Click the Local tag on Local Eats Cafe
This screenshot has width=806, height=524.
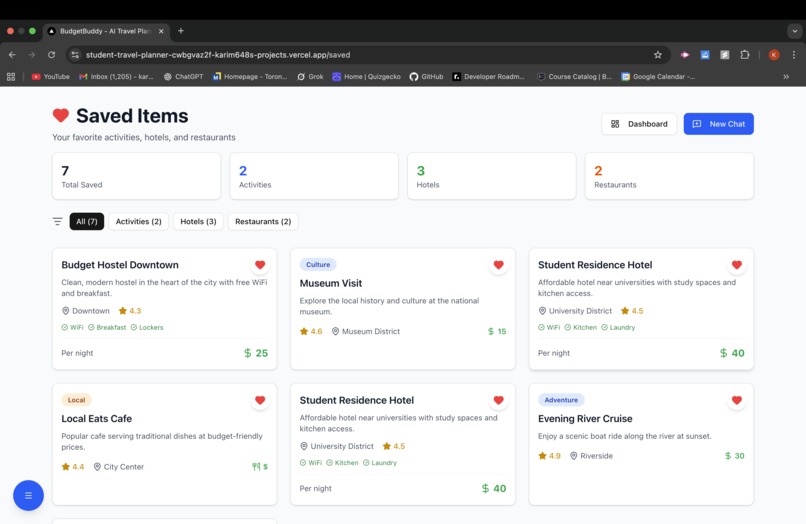[77, 400]
